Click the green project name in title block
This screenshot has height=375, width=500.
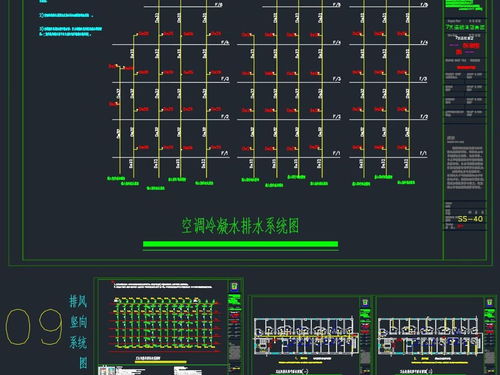(465, 27)
